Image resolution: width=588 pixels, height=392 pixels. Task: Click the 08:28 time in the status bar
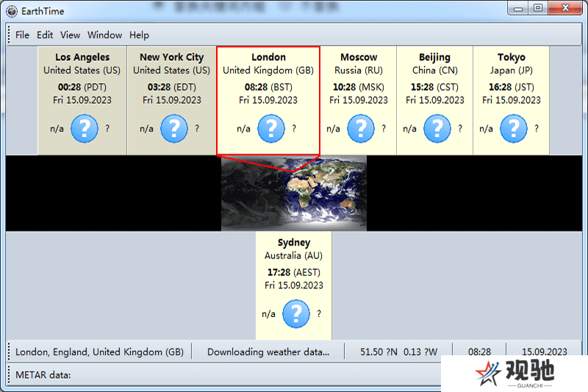click(479, 352)
